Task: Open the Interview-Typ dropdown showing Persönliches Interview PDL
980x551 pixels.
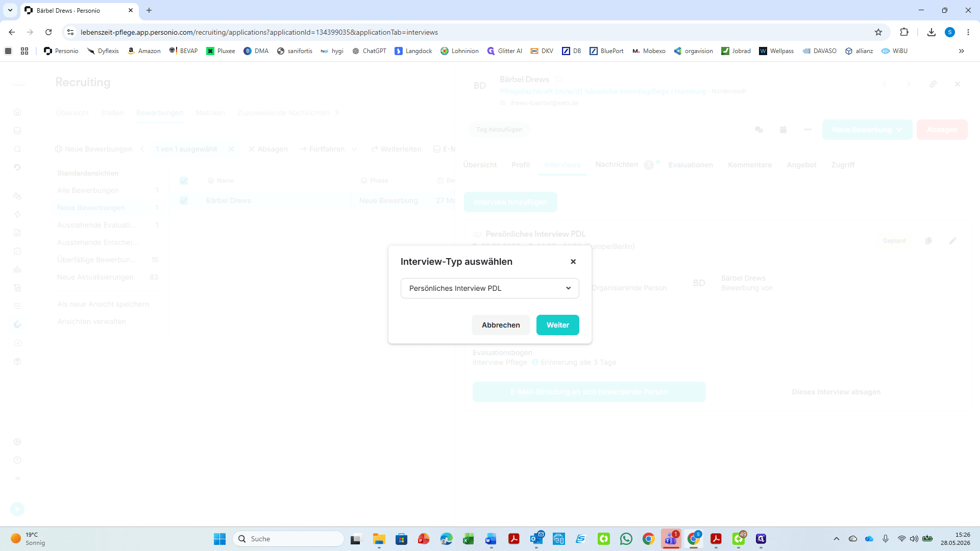Action: [x=489, y=288]
